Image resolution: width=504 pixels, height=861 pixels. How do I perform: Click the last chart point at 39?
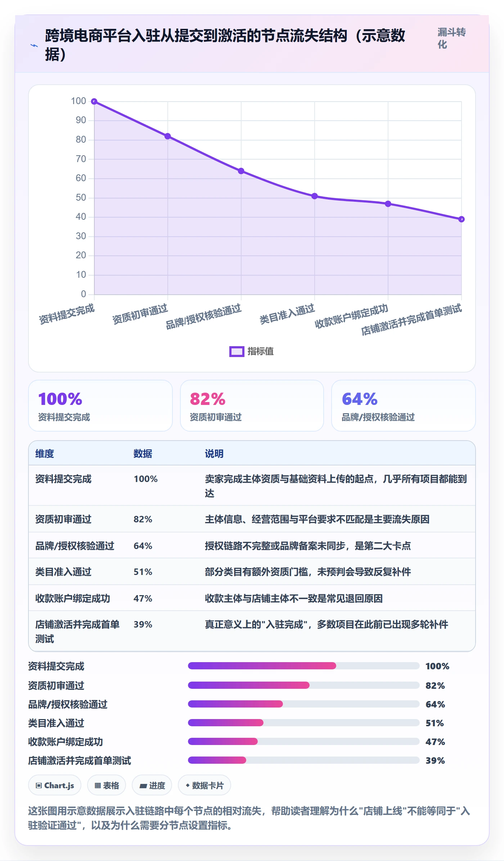pyautogui.click(x=462, y=219)
